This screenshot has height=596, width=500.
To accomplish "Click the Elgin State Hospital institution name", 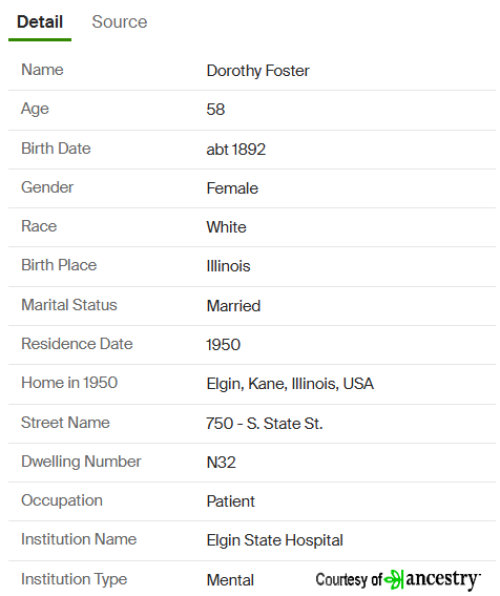I will pyautogui.click(x=275, y=540).
